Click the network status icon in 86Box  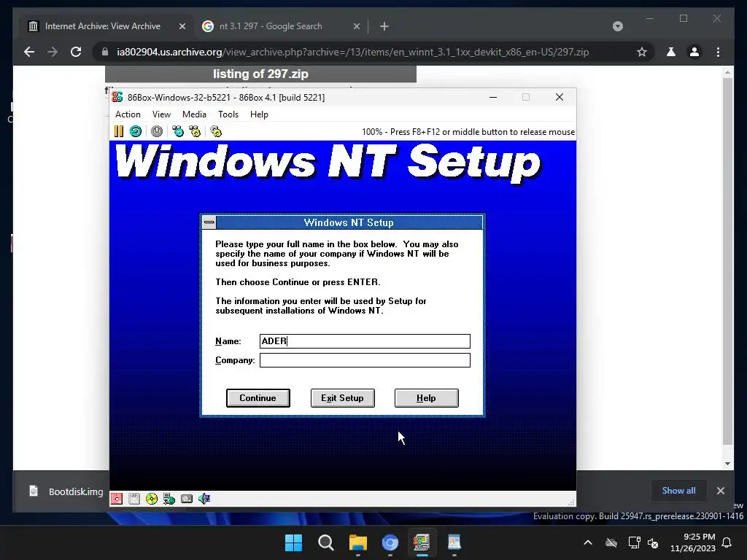169,499
